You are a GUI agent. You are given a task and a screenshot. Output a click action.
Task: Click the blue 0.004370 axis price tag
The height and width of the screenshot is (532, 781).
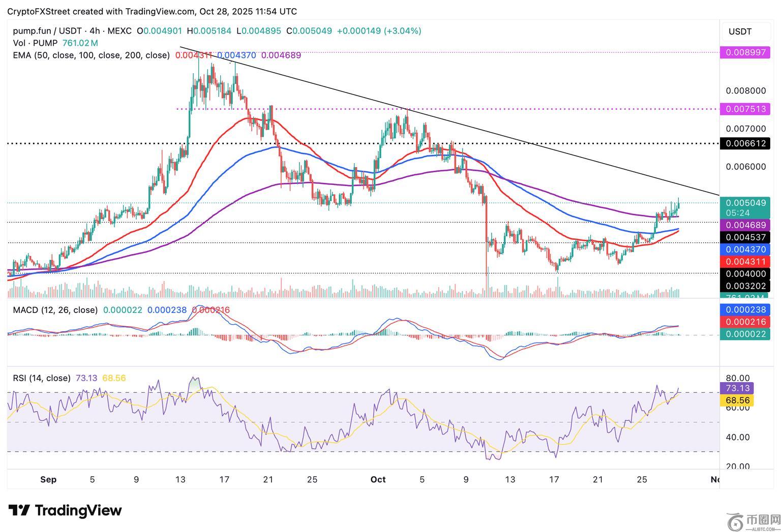click(745, 249)
